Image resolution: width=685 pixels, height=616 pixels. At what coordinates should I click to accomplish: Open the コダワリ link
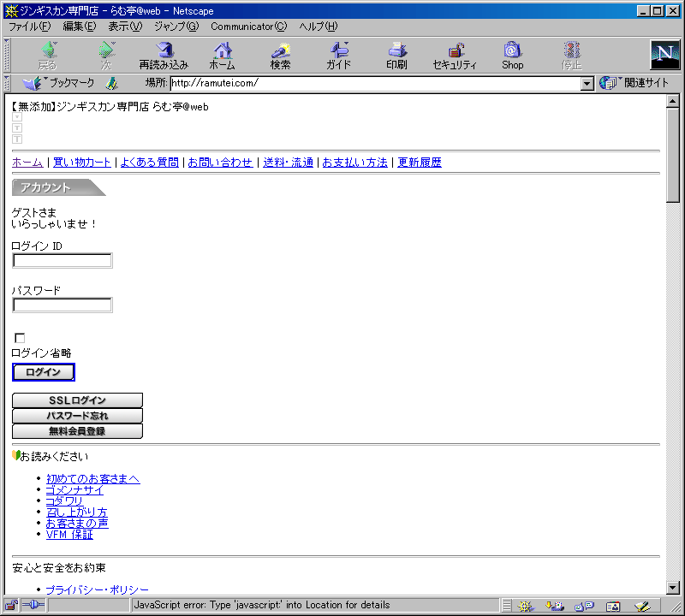click(x=64, y=500)
